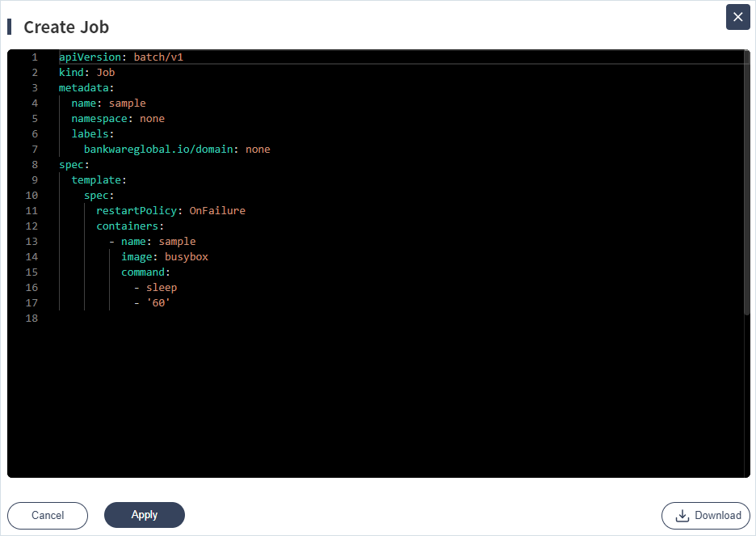The image size is (756, 536).
Task: Click '- name: sample' container line
Action: tap(153, 242)
